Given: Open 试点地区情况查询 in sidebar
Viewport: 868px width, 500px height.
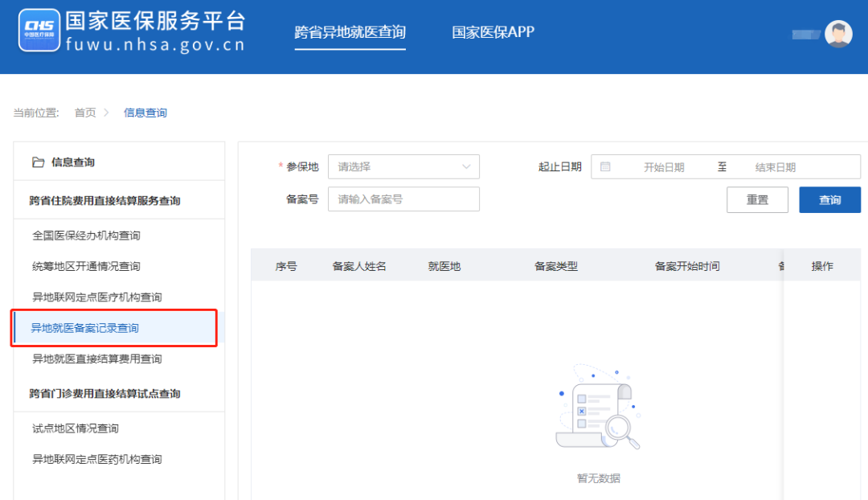Looking at the screenshot, I should click(x=75, y=428).
